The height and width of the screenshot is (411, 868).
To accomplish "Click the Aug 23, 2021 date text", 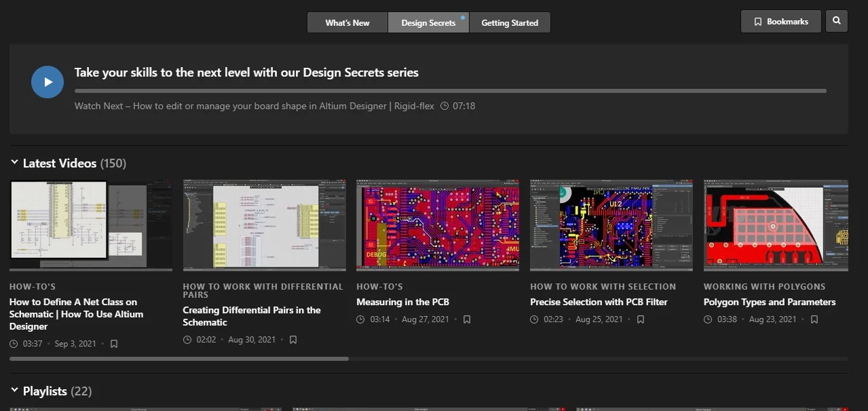I will (773, 319).
